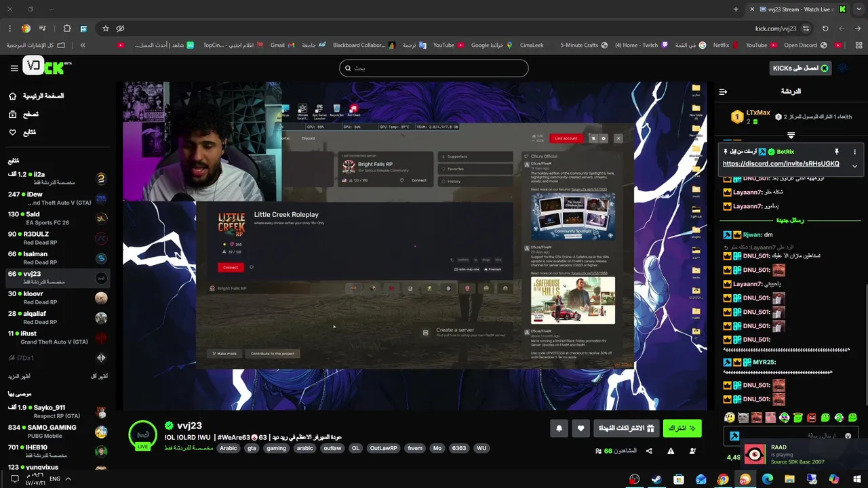This screenshot has width=868, height=488.
Task: Open three-dot menu on pinned message
Action: (854, 152)
